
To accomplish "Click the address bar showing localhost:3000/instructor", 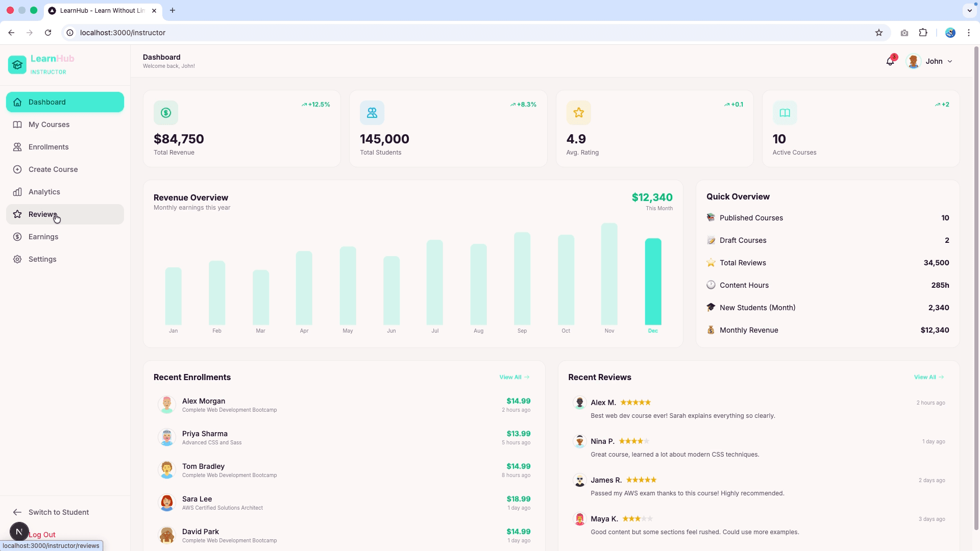I will point(470,33).
